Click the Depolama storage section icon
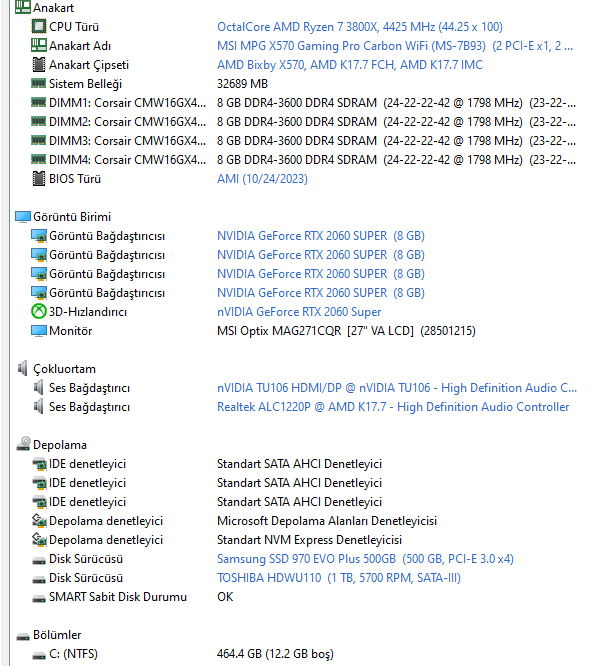The image size is (614, 666). click(23, 443)
